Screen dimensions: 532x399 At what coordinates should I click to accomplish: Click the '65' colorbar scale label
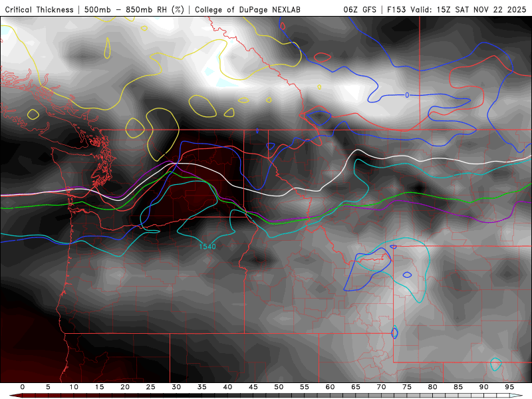356,387
